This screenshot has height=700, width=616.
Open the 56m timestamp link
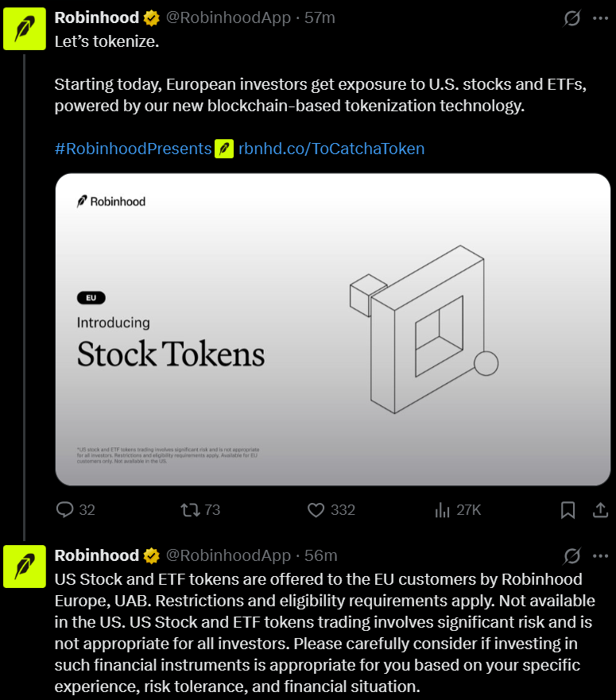(321, 555)
